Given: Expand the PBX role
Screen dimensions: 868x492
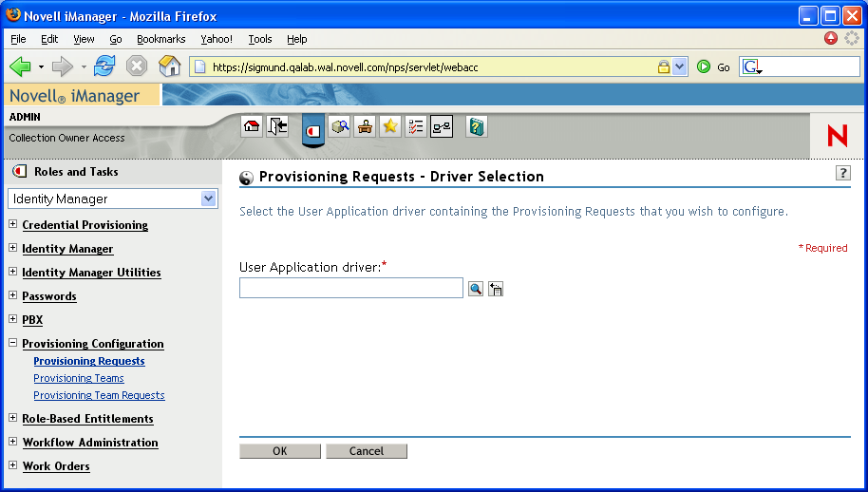Looking at the screenshot, I should 12,319.
